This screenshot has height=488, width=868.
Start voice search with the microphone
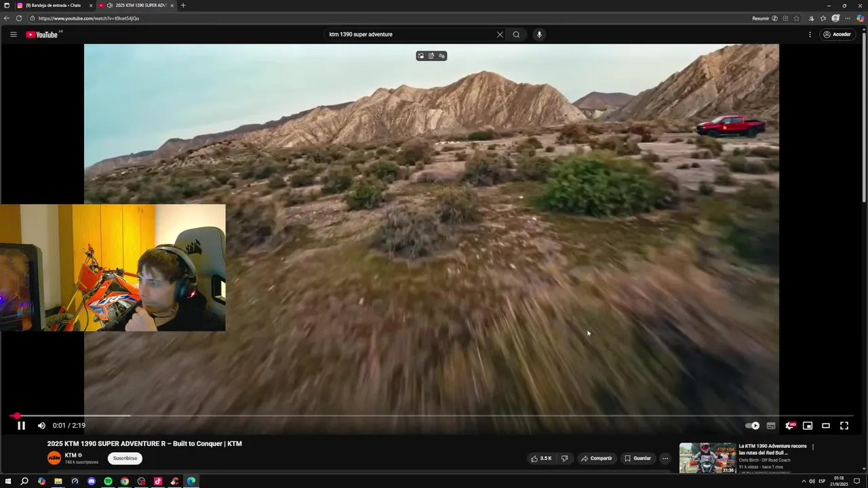(x=539, y=35)
